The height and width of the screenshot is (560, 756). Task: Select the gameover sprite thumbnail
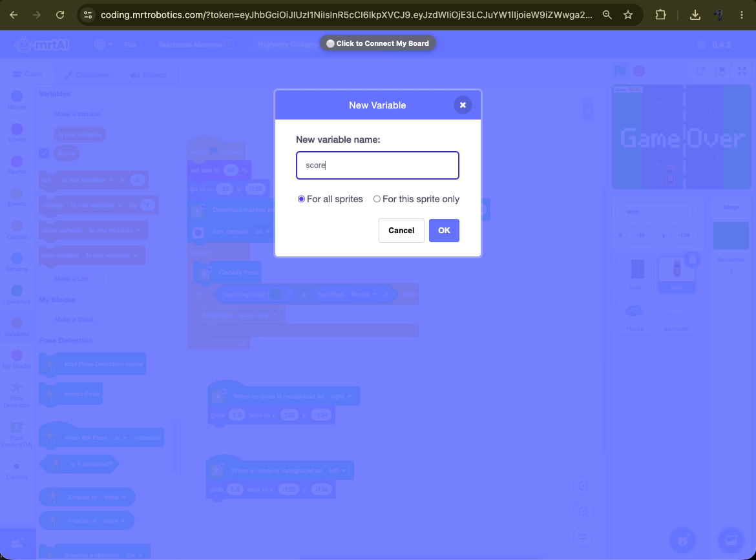coord(677,316)
